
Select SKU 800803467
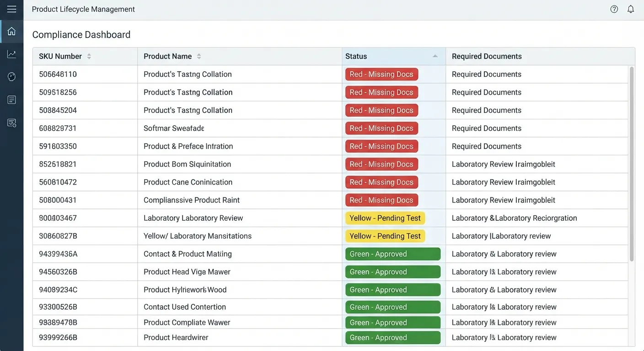click(x=58, y=218)
